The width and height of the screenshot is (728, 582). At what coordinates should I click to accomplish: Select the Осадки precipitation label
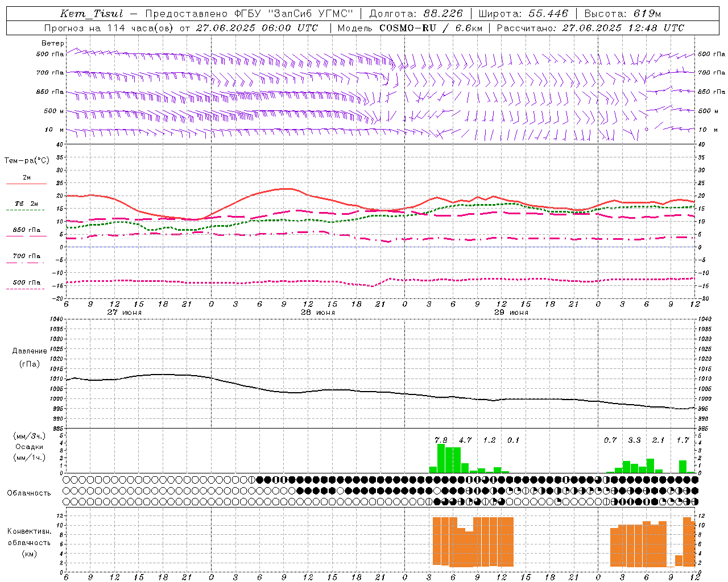30,447
